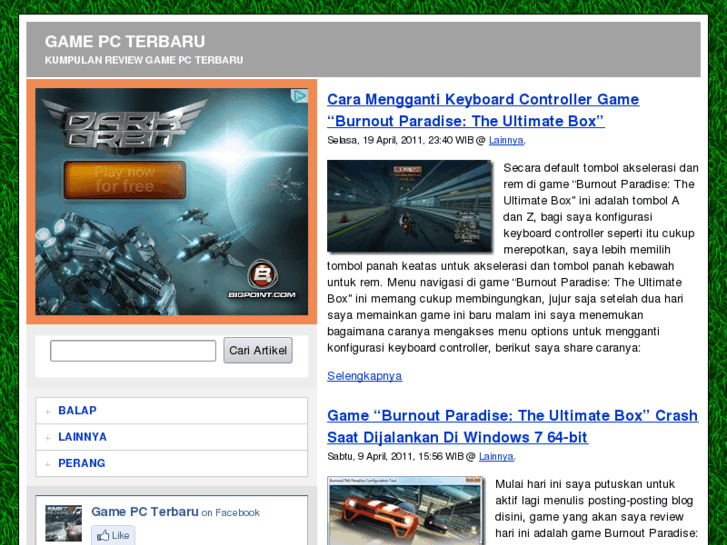
Task: Open the Game PC Terbaru Facebook page avatar
Action: coord(64,523)
